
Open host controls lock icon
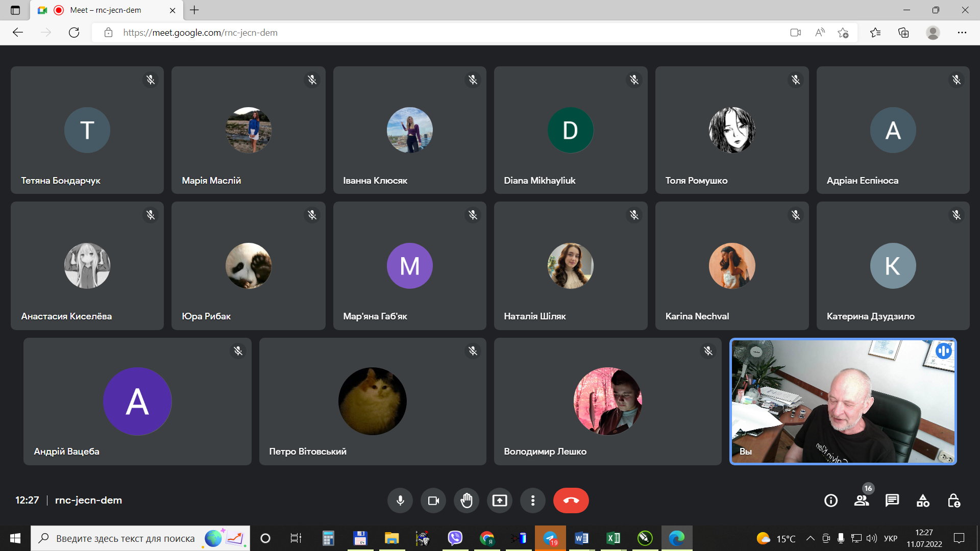coord(953,500)
